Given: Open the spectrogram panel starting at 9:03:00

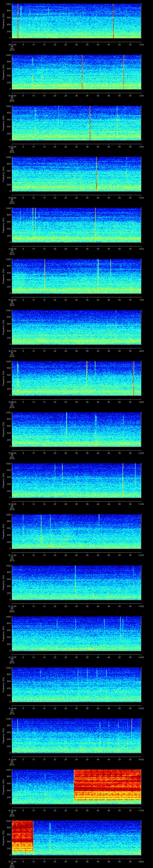Looking at the screenshot, I should point(76,123).
